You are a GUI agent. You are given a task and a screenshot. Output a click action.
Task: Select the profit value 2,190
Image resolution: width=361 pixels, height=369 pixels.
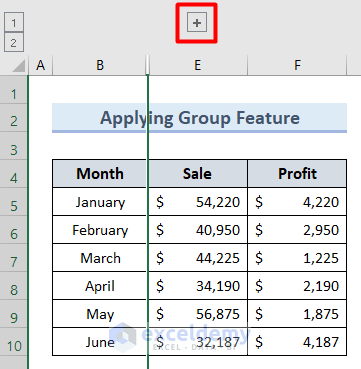297,286
